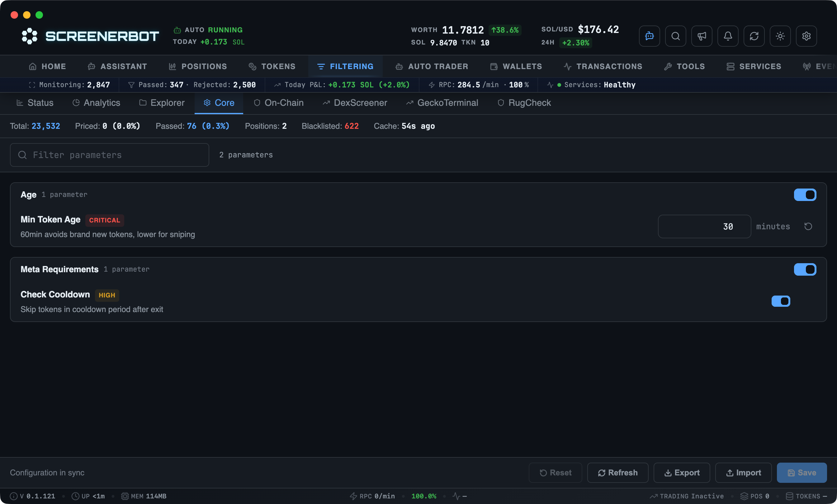Open the Services tab

(754, 67)
